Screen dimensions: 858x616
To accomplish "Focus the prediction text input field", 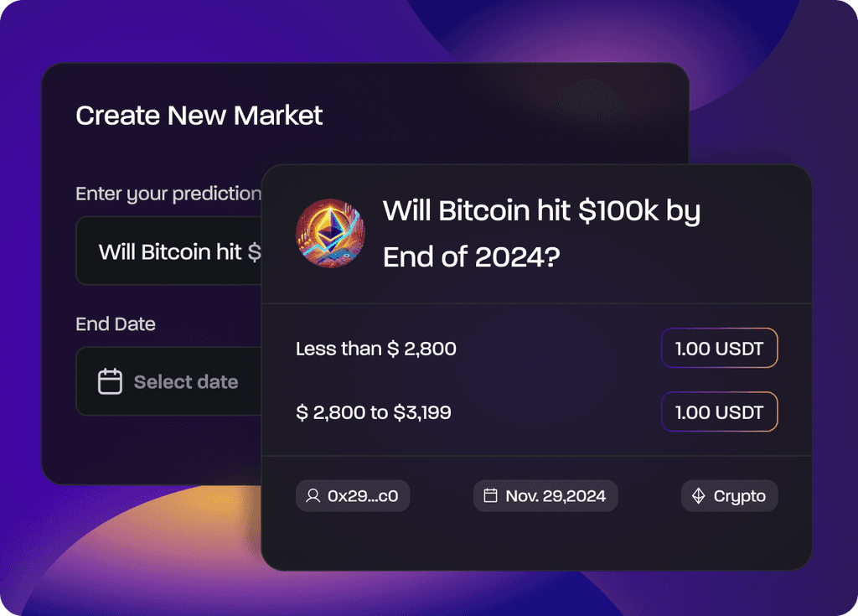I will [168, 251].
